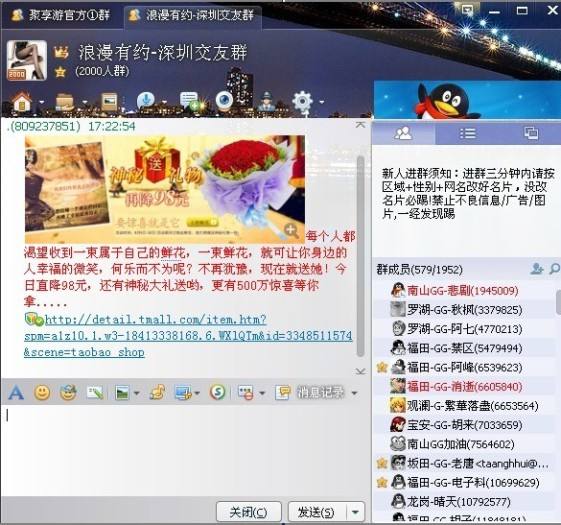
Task: Select member 福田-GG-阿峰(6539623)
Action: coord(465,367)
